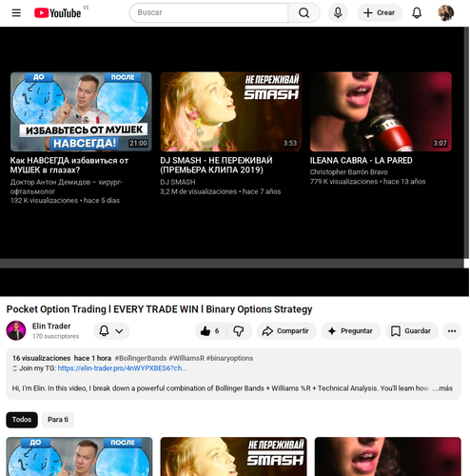Open Elin Trader channel avatar
Viewport: 470px width, 476px height.
tap(16, 330)
